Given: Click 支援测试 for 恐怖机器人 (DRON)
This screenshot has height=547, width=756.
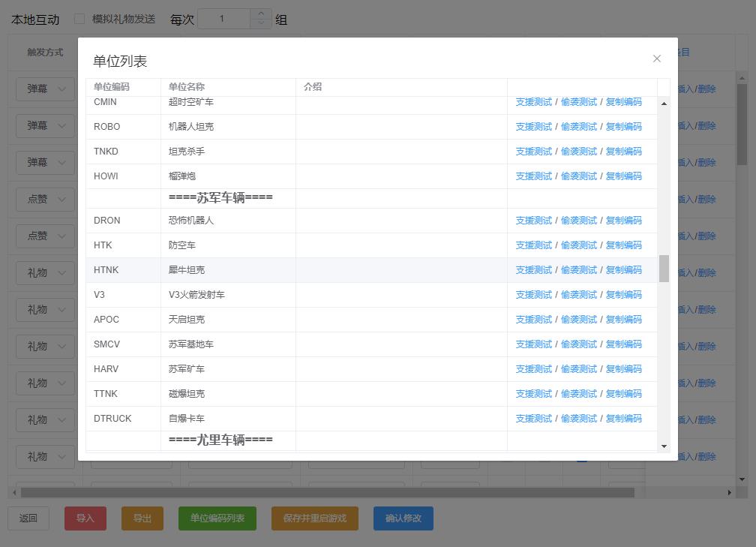Looking at the screenshot, I should coord(533,221).
